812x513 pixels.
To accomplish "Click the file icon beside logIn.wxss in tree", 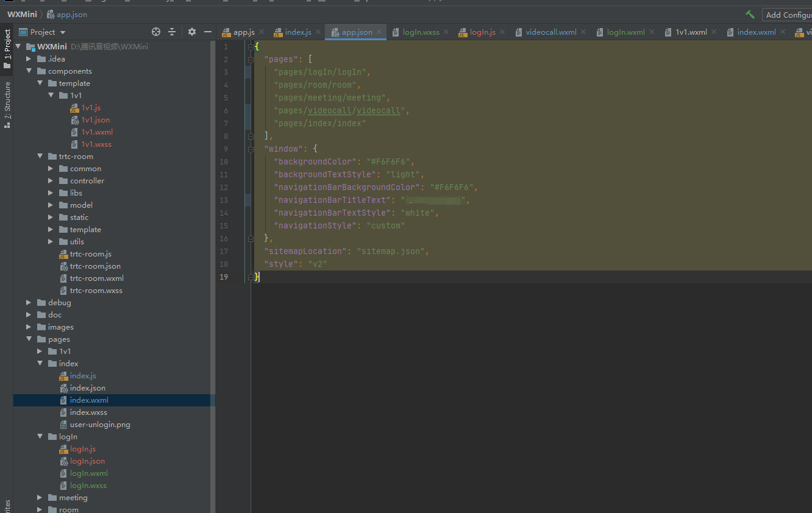I will point(64,486).
